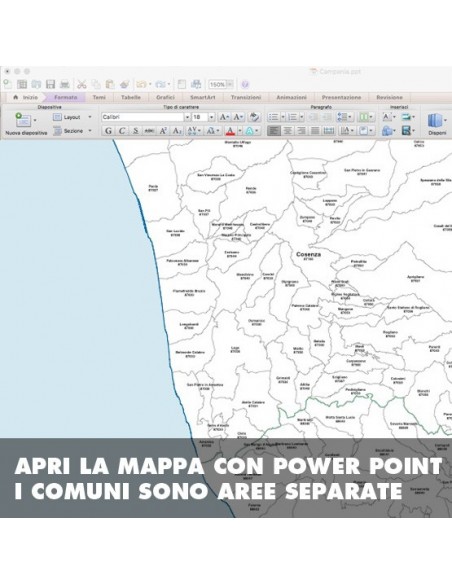Click the Copy icon in the toolbar

[x=96, y=85]
